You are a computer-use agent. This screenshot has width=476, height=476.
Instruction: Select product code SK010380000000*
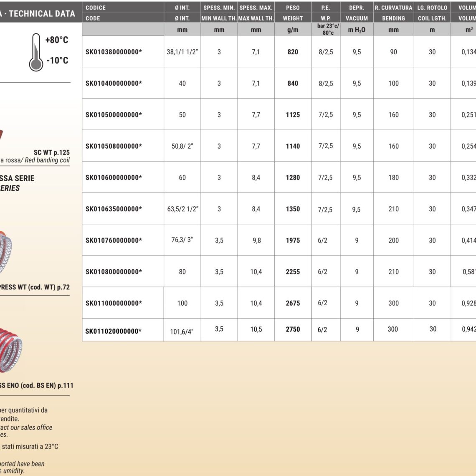pos(114,52)
